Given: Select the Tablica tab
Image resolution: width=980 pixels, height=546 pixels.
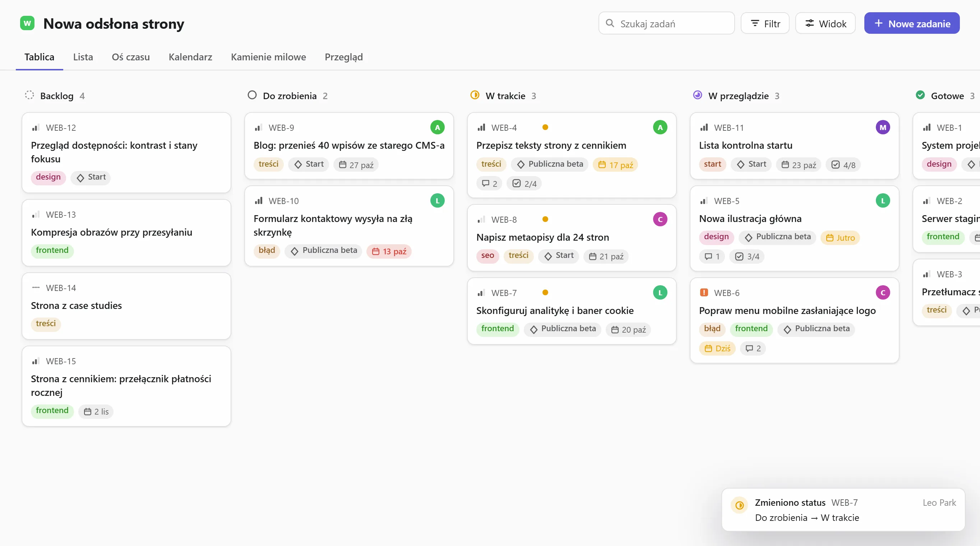Looking at the screenshot, I should (39, 57).
